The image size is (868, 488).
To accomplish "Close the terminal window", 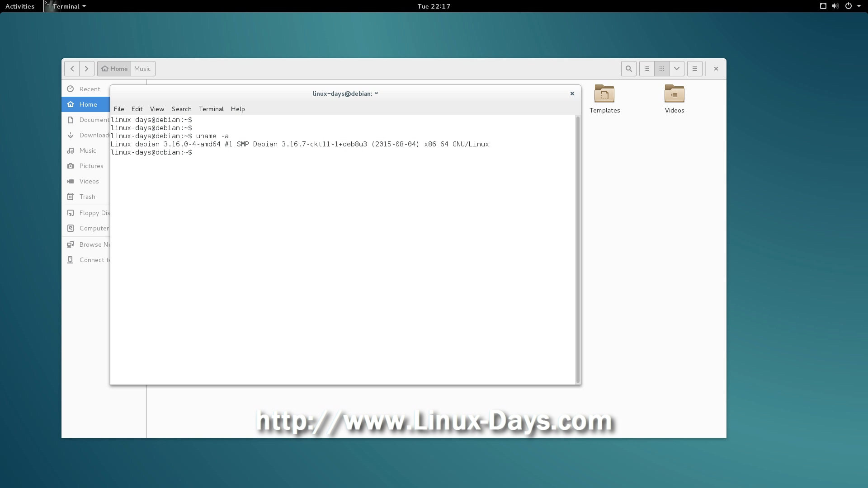I will tap(572, 94).
